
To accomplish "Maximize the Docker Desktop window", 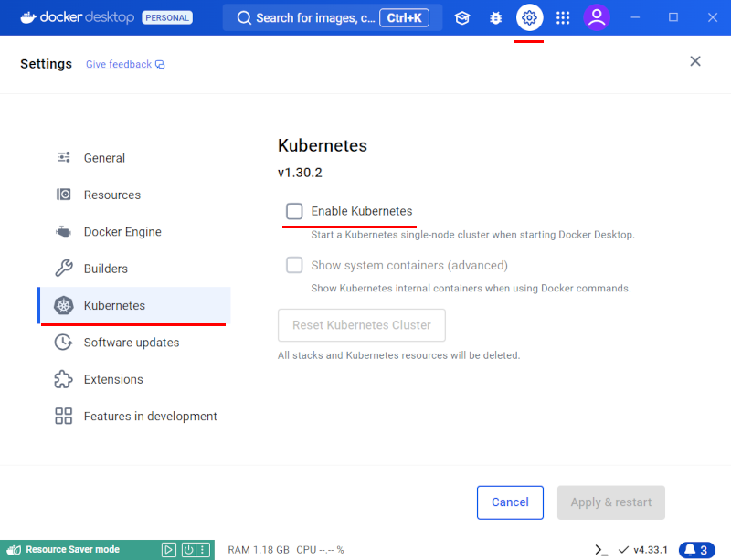I will pyautogui.click(x=673, y=17).
